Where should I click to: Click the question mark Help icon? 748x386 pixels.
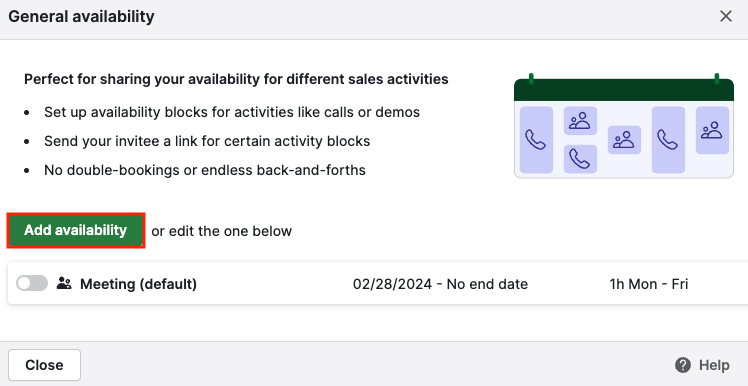tap(683, 365)
